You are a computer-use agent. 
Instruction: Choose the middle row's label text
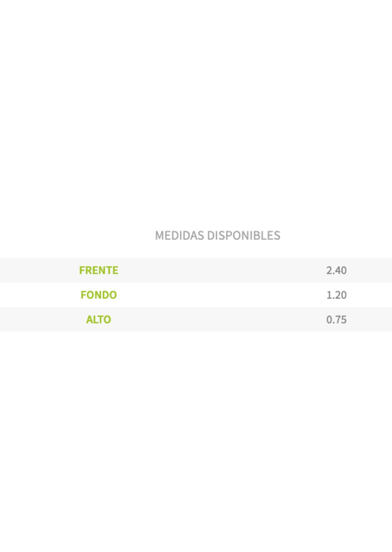[x=99, y=295]
